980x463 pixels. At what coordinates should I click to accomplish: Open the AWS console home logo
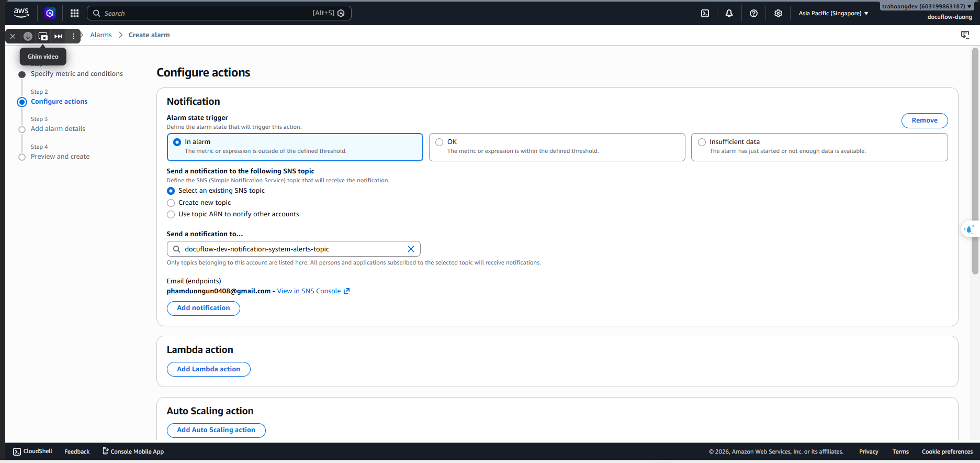tap(21, 13)
